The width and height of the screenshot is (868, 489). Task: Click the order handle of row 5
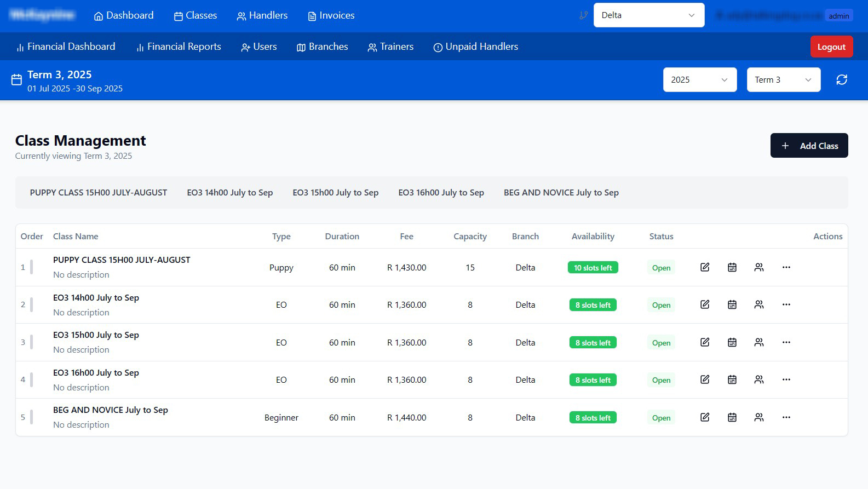click(x=31, y=417)
